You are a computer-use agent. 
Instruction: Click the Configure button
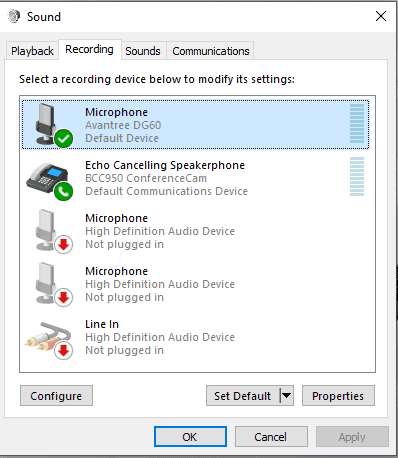point(56,396)
